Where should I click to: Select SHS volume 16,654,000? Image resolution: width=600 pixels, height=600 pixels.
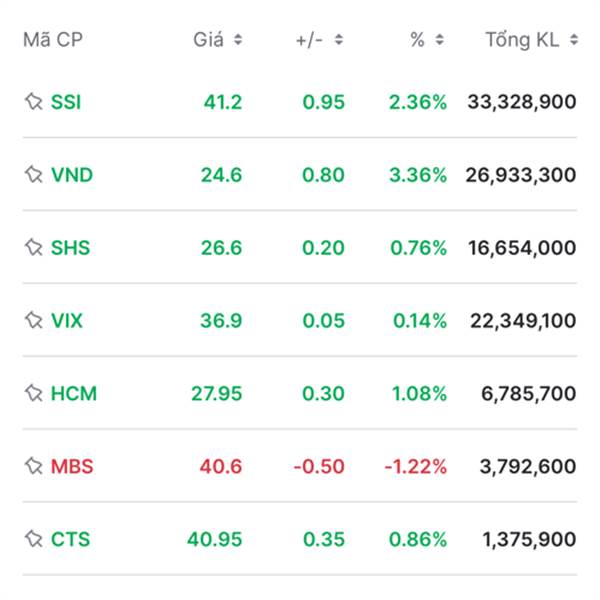pos(522,248)
